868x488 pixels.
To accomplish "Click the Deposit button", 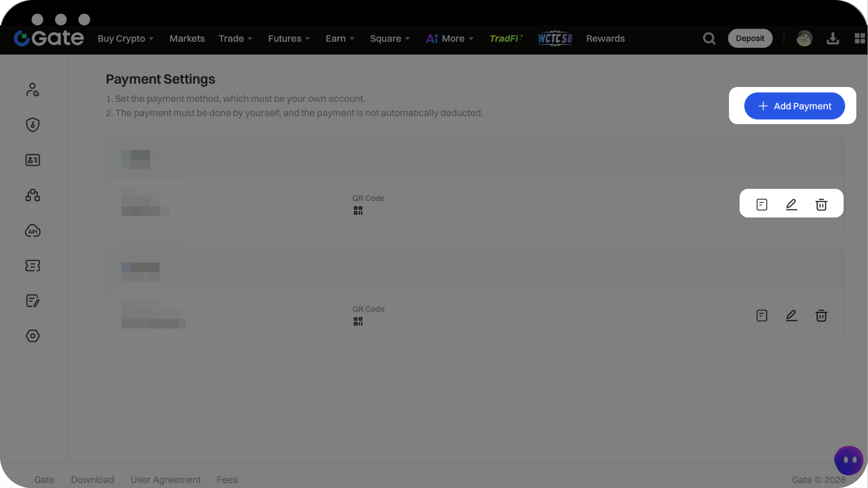I will coord(750,39).
